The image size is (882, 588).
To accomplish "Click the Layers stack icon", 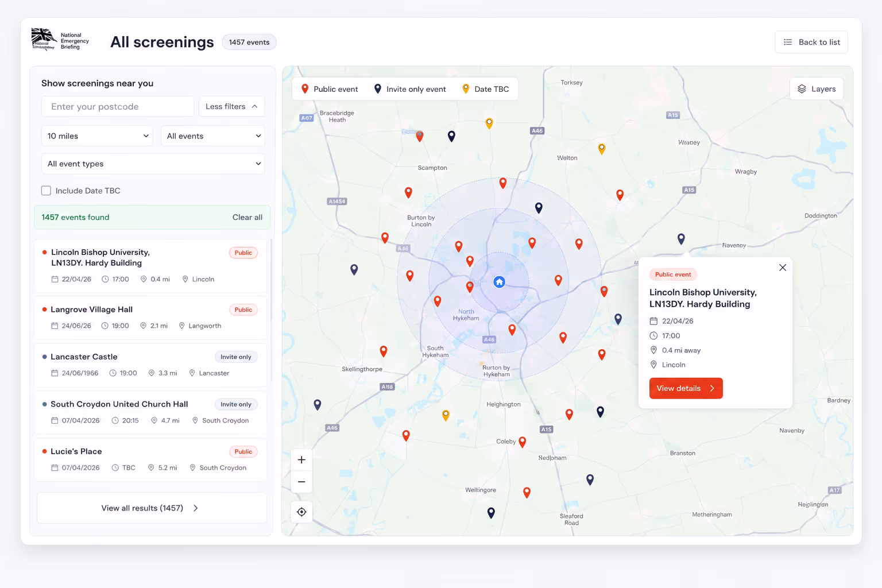I will 802,89.
